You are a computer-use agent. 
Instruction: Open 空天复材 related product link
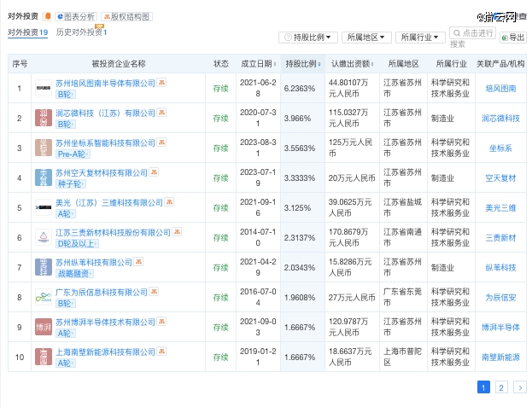(x=500, y=178)
